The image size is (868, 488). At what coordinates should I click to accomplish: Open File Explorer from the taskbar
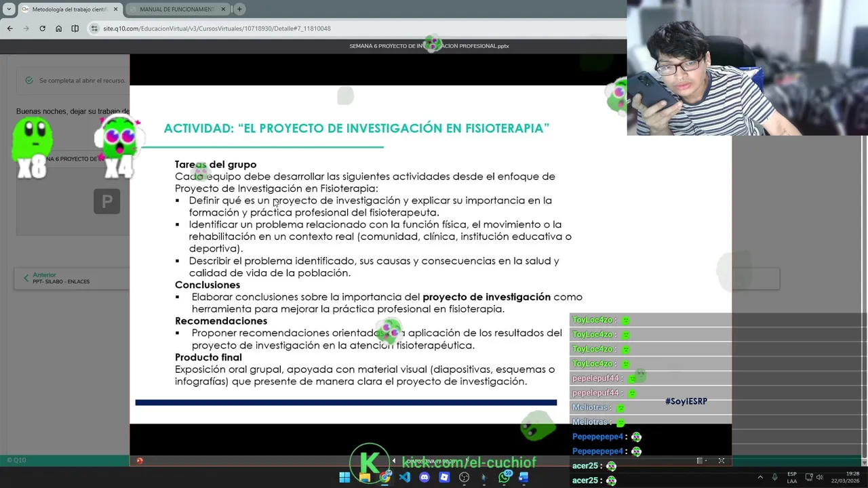tap(365, 477)
